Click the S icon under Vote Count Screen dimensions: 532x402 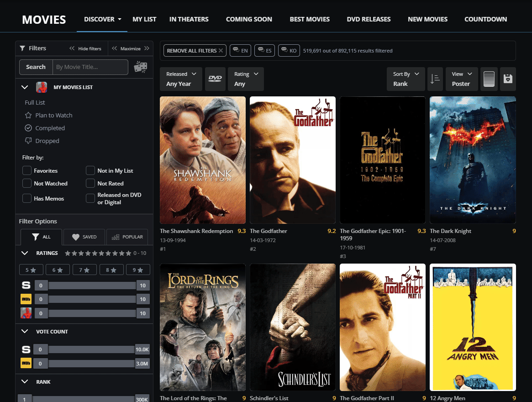coord(26,349)
